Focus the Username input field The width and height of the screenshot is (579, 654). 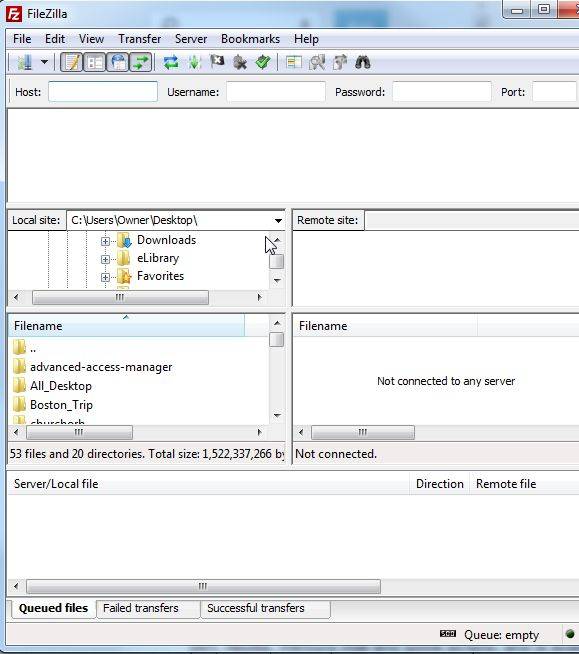pyautogui.click(x=276, y=92)
